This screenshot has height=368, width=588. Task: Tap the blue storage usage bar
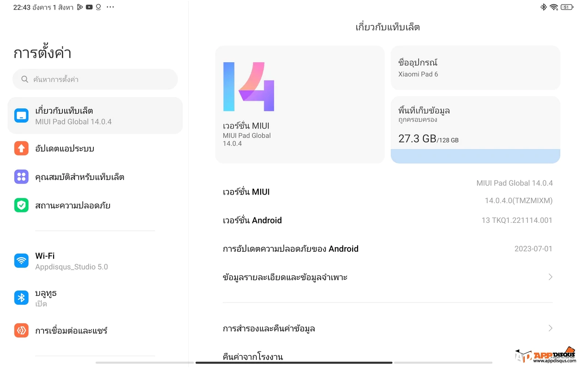475,156
